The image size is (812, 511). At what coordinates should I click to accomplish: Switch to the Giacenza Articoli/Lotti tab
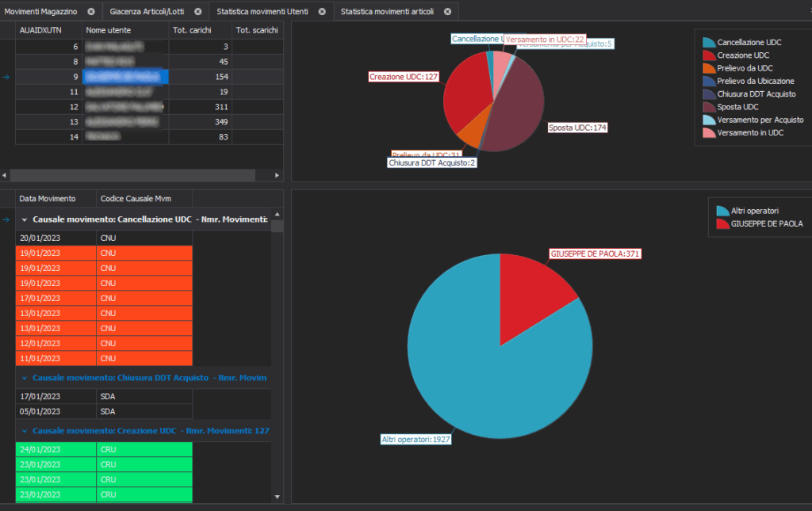(x=147, y=12)
